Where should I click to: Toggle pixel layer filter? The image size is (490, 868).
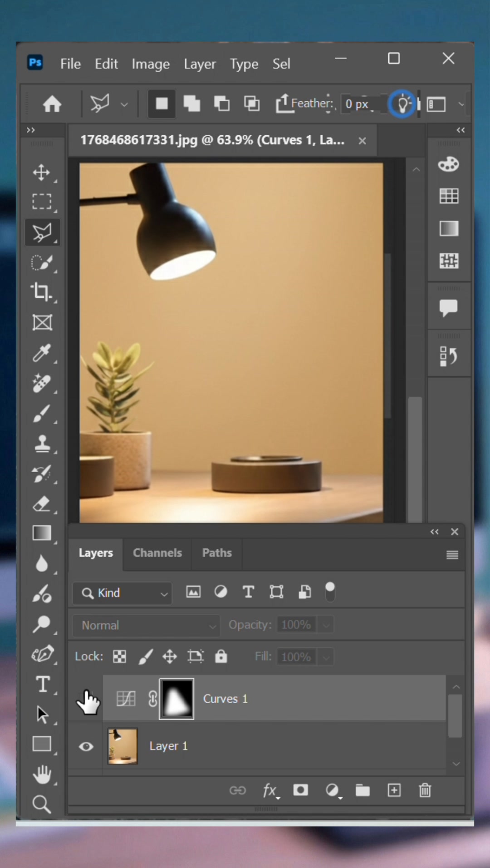coord(193,592)
